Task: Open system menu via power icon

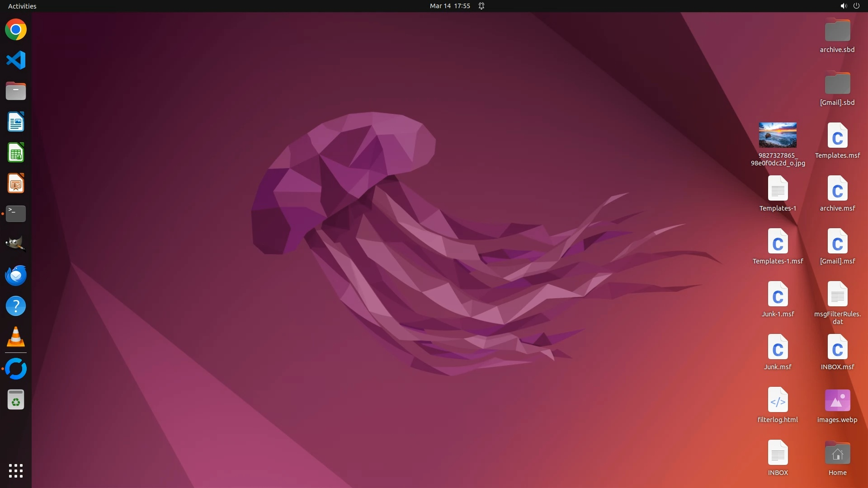Action: [856, 6]
